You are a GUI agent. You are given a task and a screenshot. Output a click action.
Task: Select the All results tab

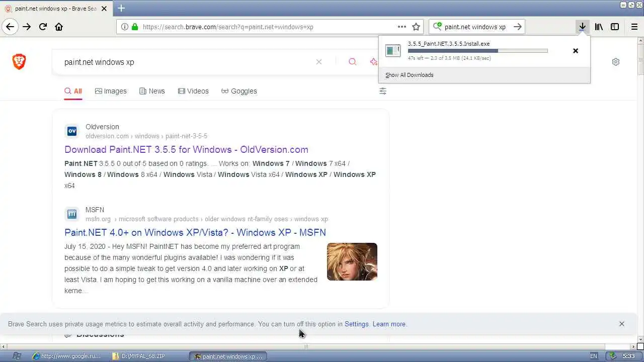(73, 91)
